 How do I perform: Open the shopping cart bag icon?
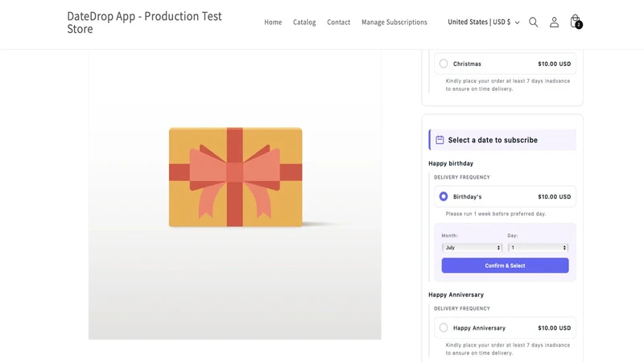coord(576,22)
